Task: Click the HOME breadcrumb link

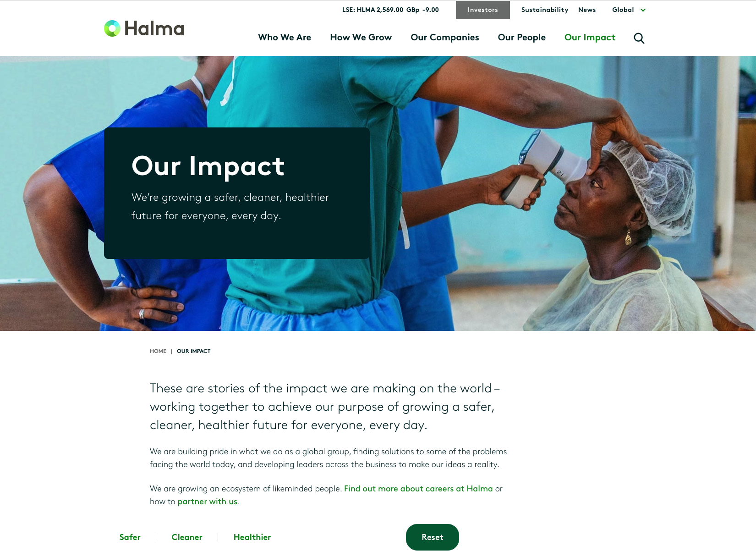Action: tap(158, 351)
